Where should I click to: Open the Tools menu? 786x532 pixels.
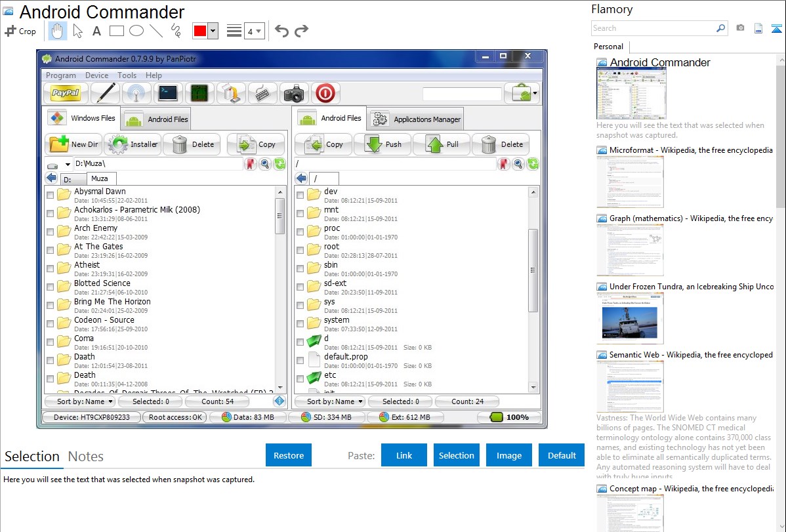click(127, 75)
